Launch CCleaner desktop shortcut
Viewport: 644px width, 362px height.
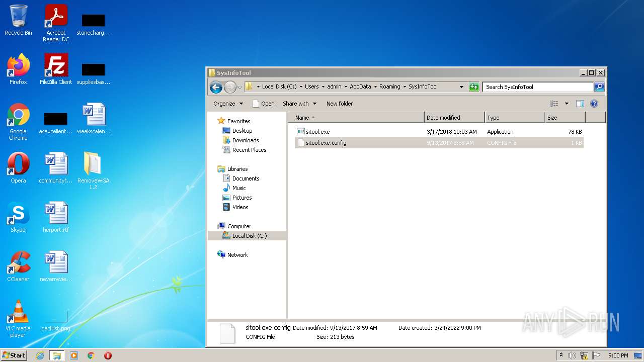coord(18,266)
